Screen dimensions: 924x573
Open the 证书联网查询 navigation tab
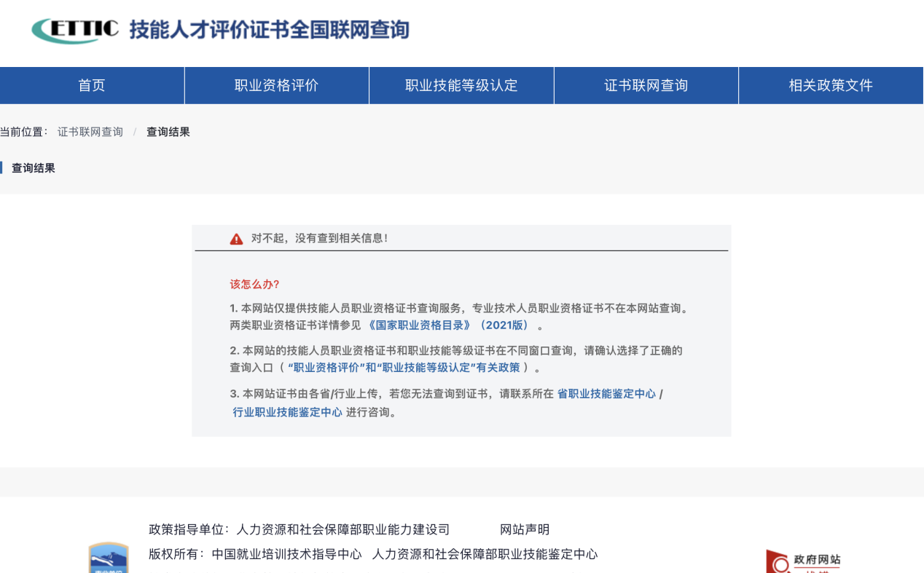[646, 85]
